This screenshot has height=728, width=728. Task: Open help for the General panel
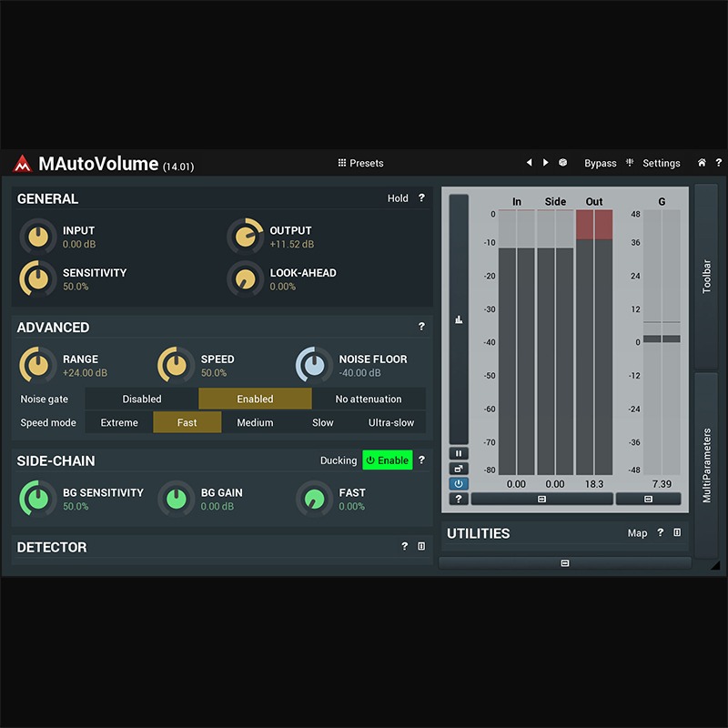click(x=421, y=197)
